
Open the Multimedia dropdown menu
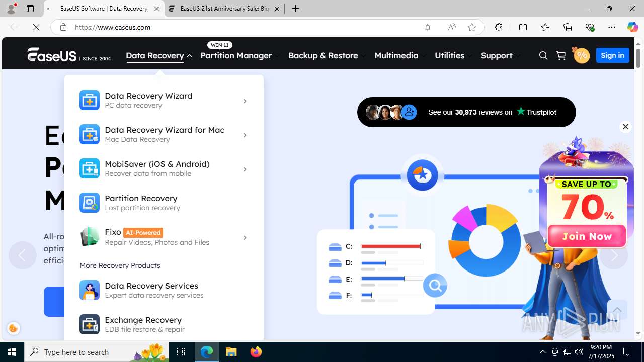[x=400, y=55]
